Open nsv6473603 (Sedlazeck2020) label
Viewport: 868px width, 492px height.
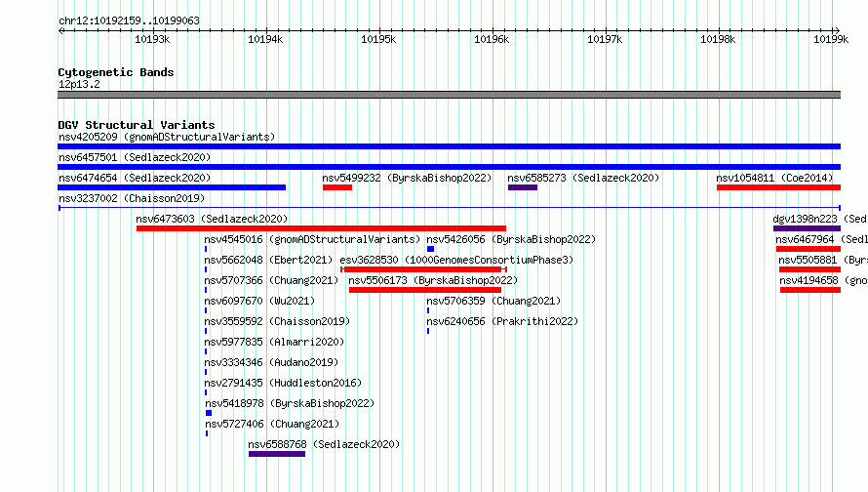[x=212, y=219]
